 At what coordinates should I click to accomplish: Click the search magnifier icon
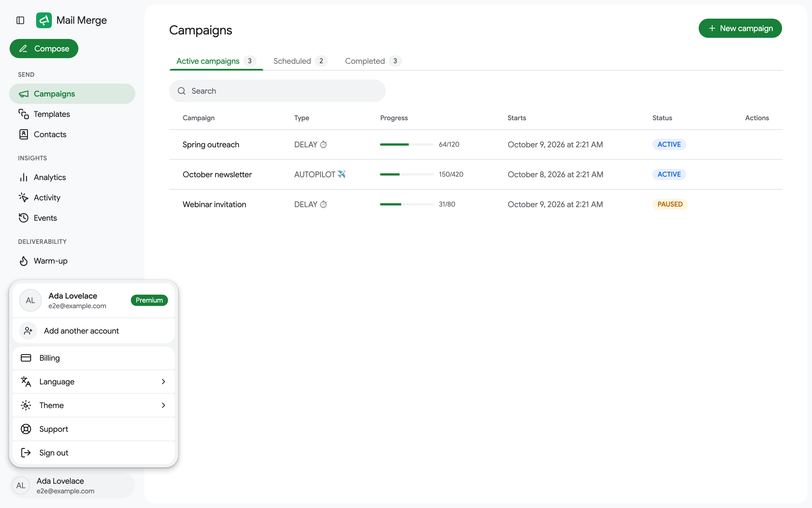coord(182,91)
